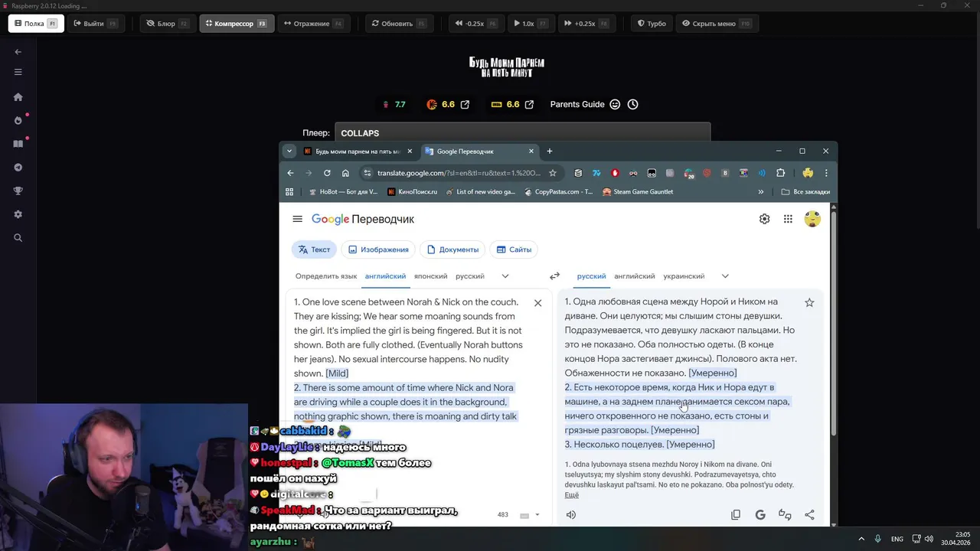Viewport: 980px width, 551px height.
Task: Swap source and target languages
Action: [x=554, y=276]
